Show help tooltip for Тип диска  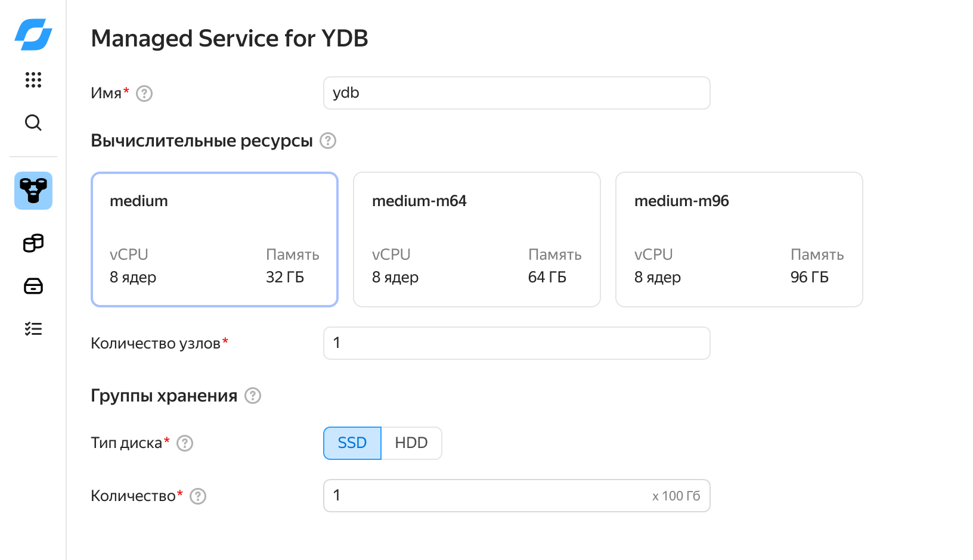[185, 443]
